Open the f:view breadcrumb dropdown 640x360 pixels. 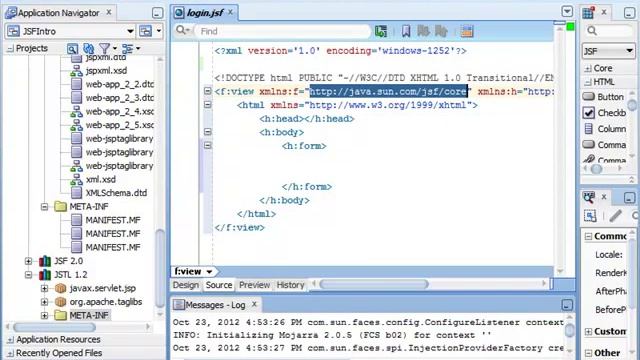[209, 272]
